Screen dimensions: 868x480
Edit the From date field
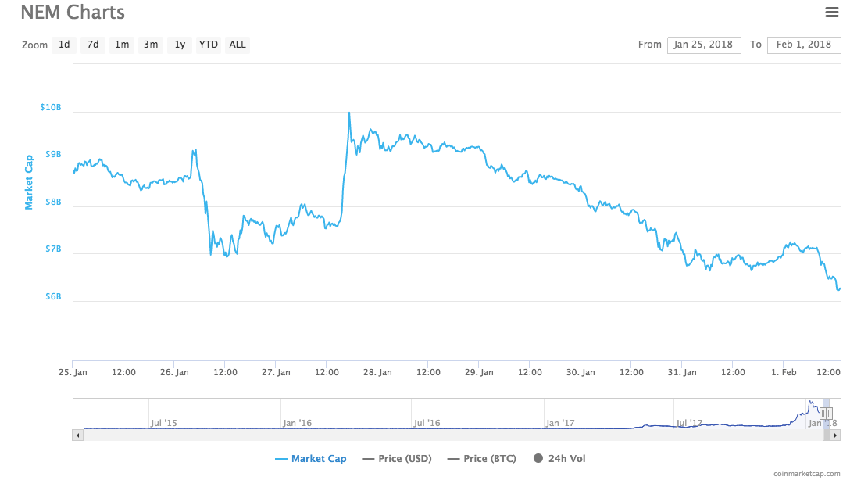704,45
